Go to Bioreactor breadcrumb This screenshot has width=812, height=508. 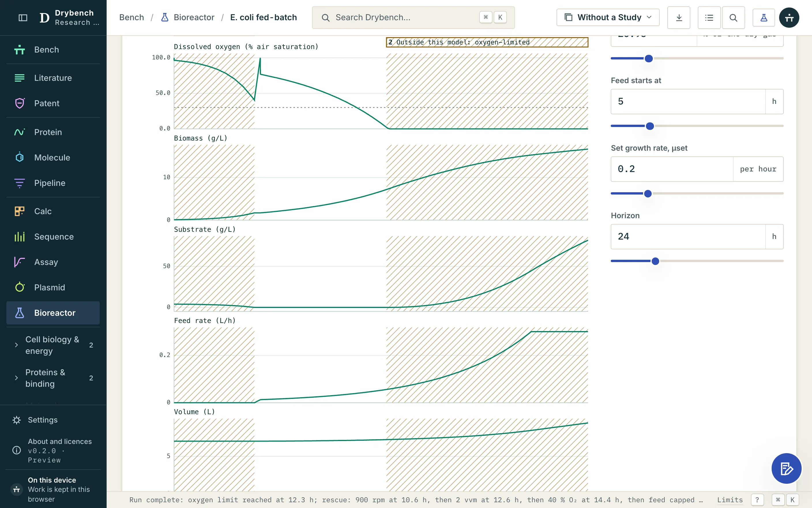187,18
